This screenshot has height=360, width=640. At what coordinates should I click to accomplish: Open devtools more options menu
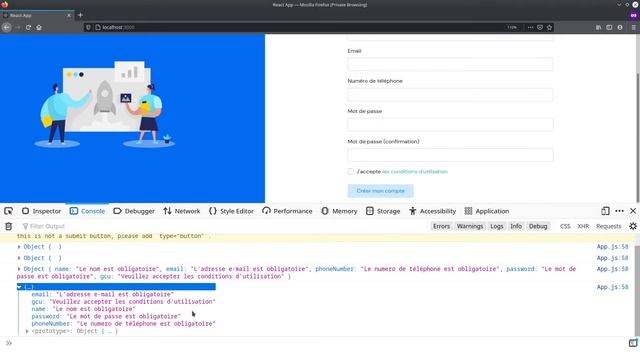619,211
